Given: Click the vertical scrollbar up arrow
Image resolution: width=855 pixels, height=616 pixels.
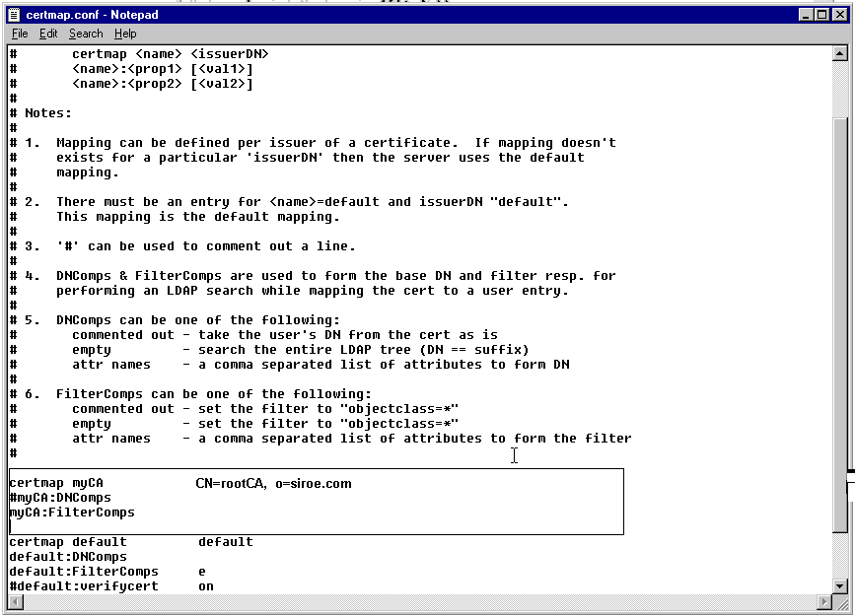Looking at the screenshot, I should 840,53.
